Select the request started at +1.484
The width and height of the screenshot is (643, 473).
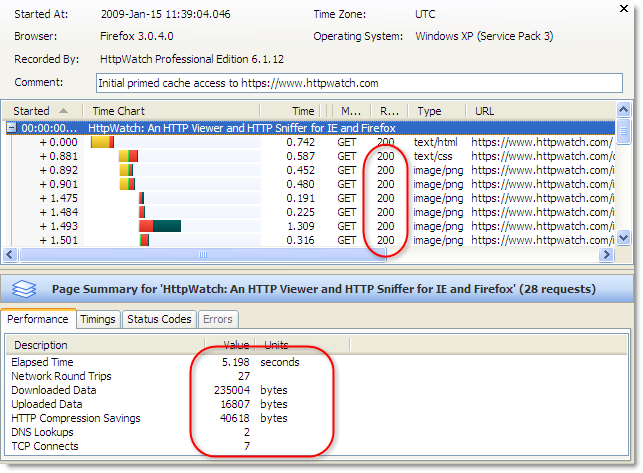[x=310, y=212]
